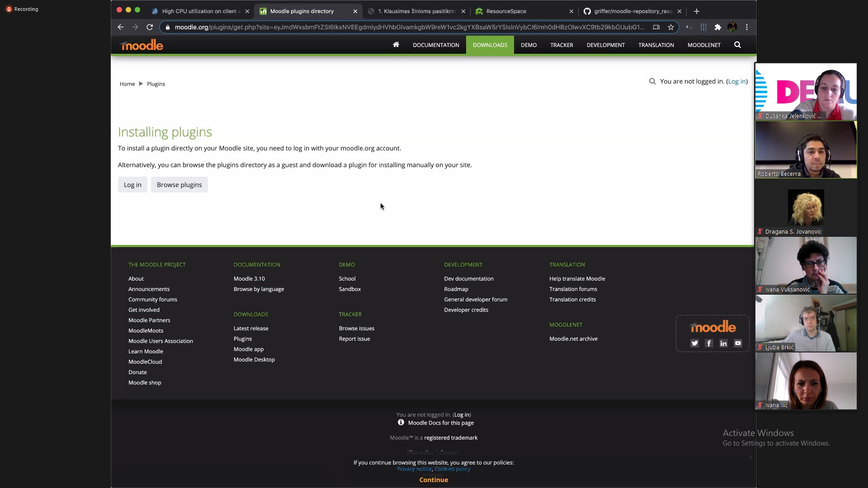
Task: Switch to griffer/moodle-repository GitHub tab
Action: pos(633,11)
